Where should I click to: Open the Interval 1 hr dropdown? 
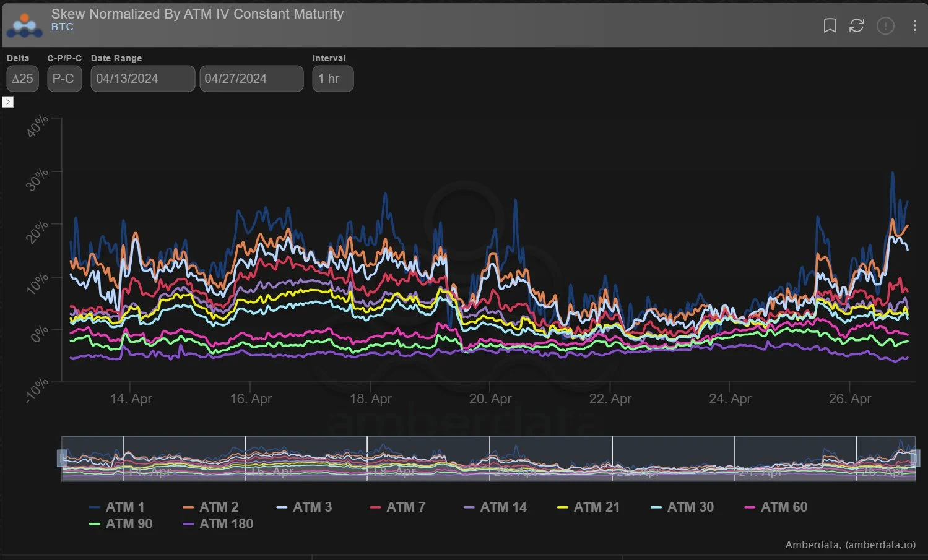(x=333, y=79)
